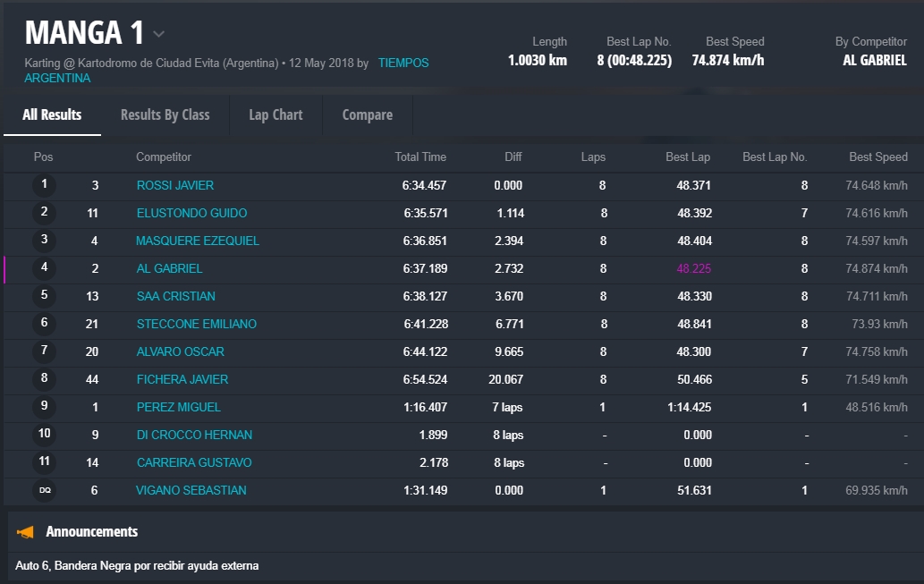Click the megaphone Announcements icon
This screenshot has height=584, width=924.
pos(26,532)
